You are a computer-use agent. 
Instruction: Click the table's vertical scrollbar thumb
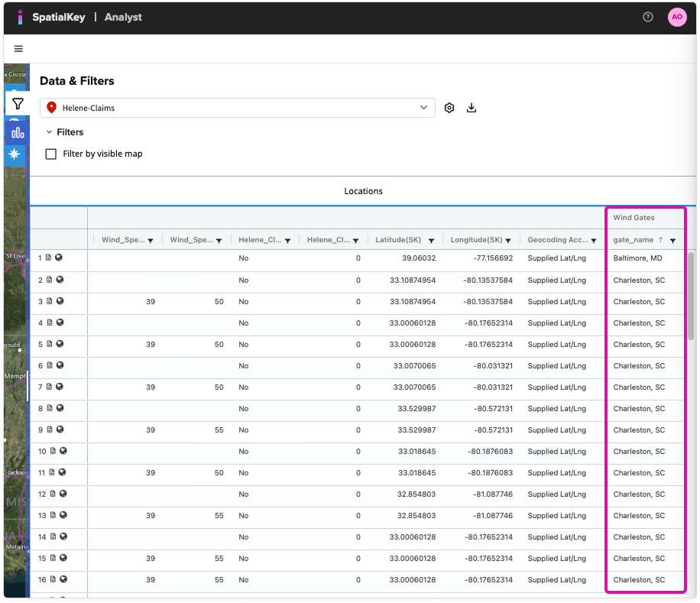(691, 296)
